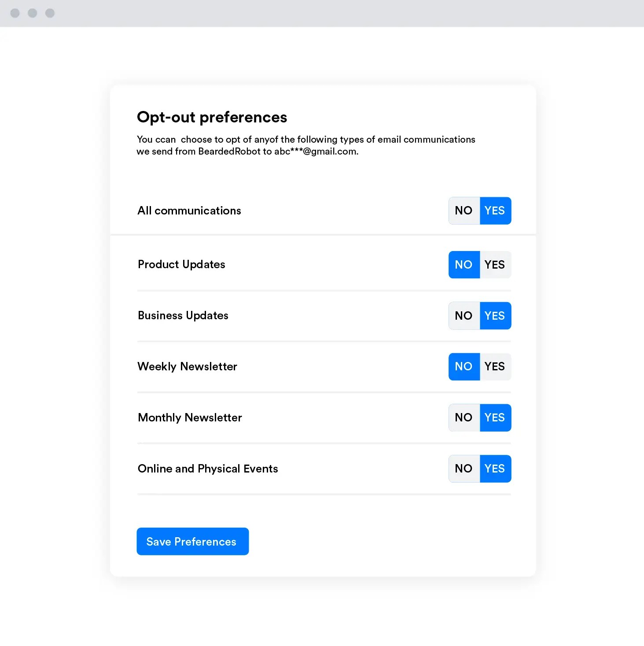644x646 pixels.
Task: Click the masked gmail address text
Action: tap(316, 151)
